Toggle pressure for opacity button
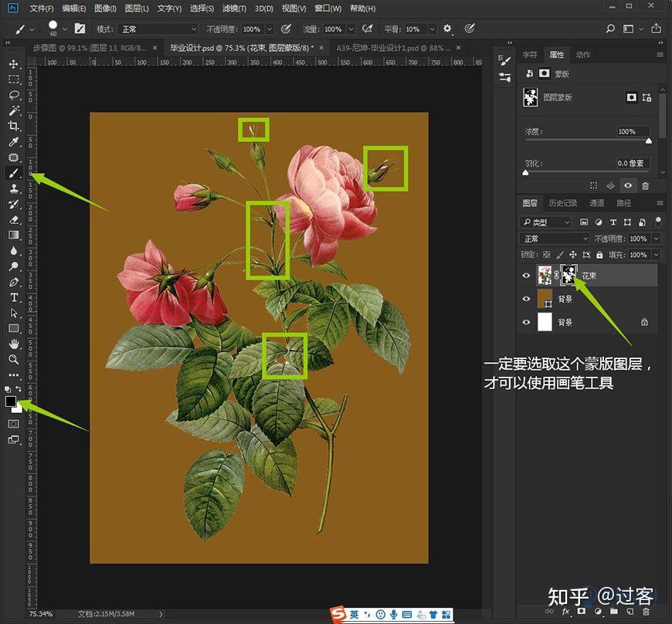The height and width of the screenshot is (624, 672). point(286,29)
